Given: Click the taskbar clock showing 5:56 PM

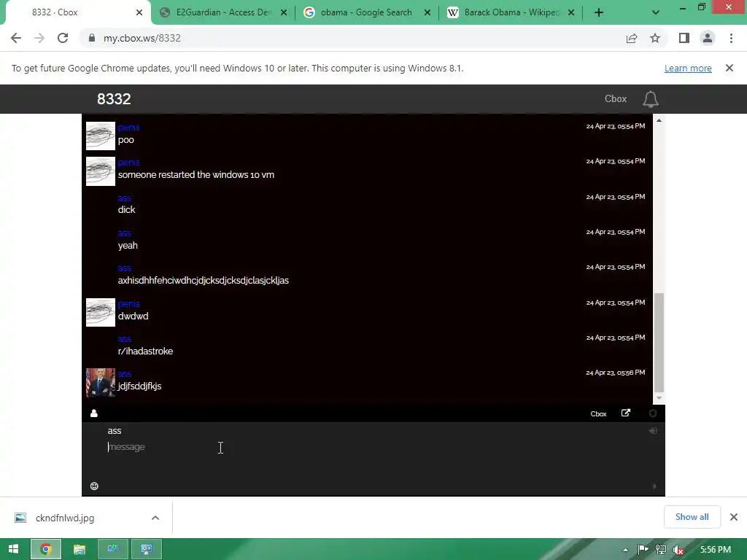Looking at the screenshot, I should click(x=715, y=550).
